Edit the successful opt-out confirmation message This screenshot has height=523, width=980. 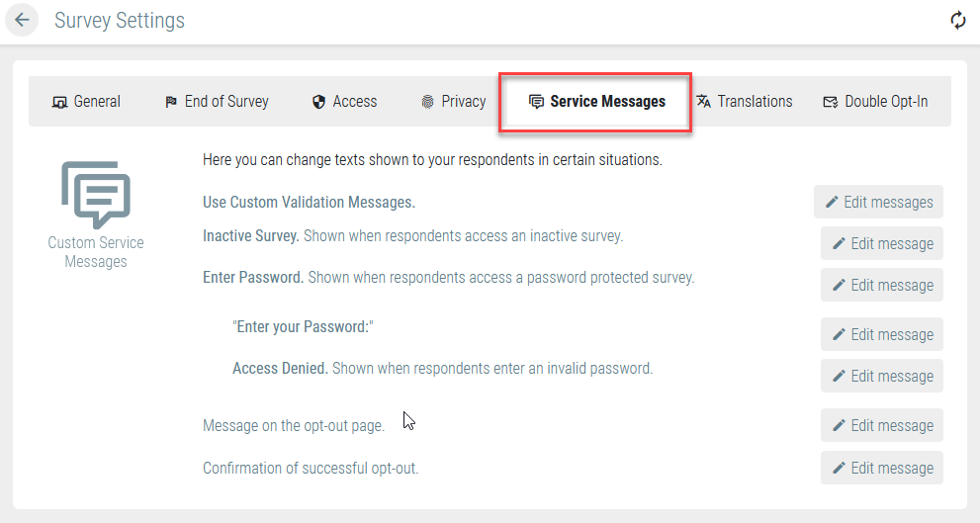882,468
